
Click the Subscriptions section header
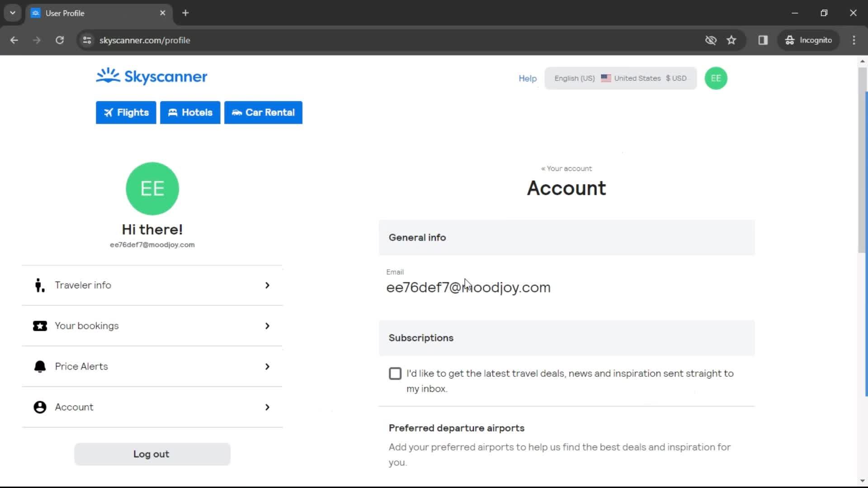pyautogui.click(x=566, y=338)
